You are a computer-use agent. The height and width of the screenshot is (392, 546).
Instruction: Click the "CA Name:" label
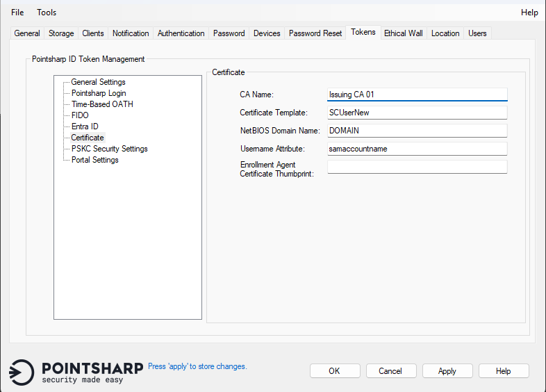256,95
